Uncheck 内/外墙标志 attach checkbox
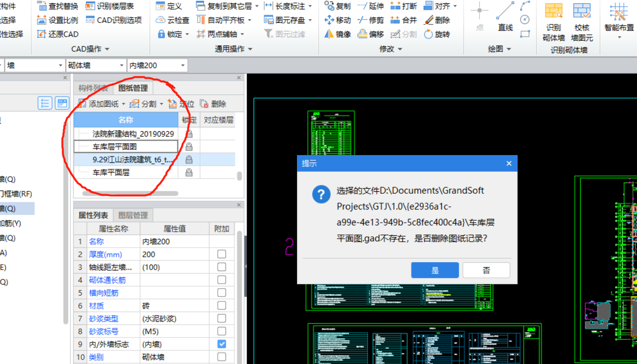This screenshot has width=637, height=364. pos(222,344)
